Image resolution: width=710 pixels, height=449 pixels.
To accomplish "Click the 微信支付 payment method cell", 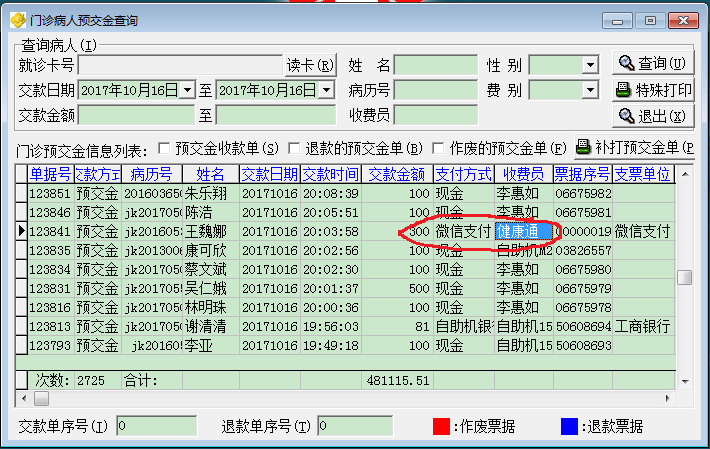I will click(464, 232).
